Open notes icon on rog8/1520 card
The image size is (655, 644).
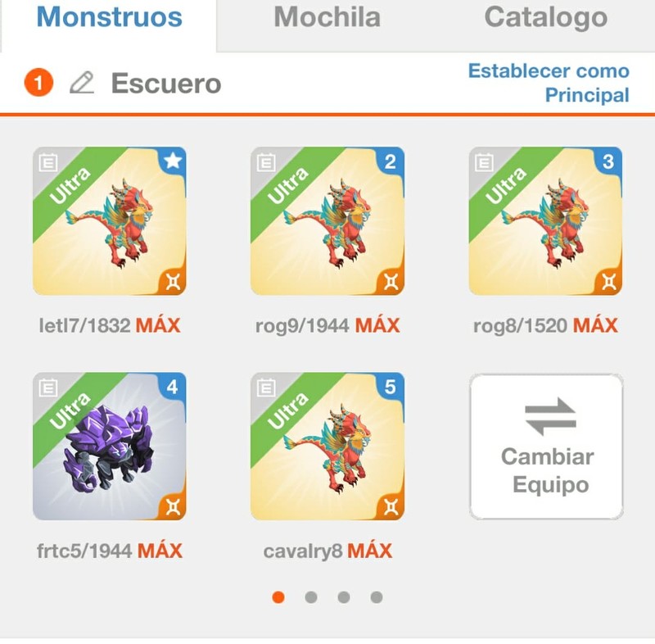coord(484,162)
